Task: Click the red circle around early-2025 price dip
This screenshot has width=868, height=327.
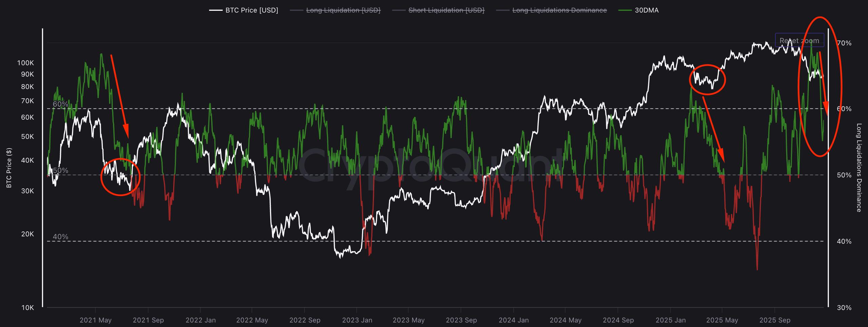Action: click(x=707, y=79)
